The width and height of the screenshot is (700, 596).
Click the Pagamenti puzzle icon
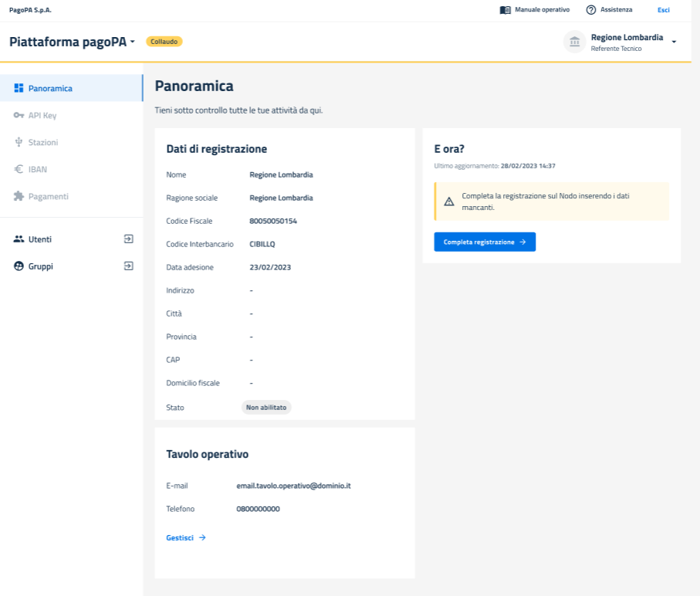(19, 197)
